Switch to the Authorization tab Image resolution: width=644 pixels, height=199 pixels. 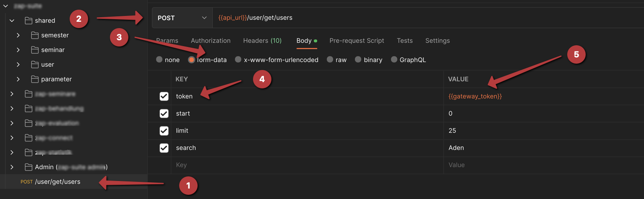[211, 41]
